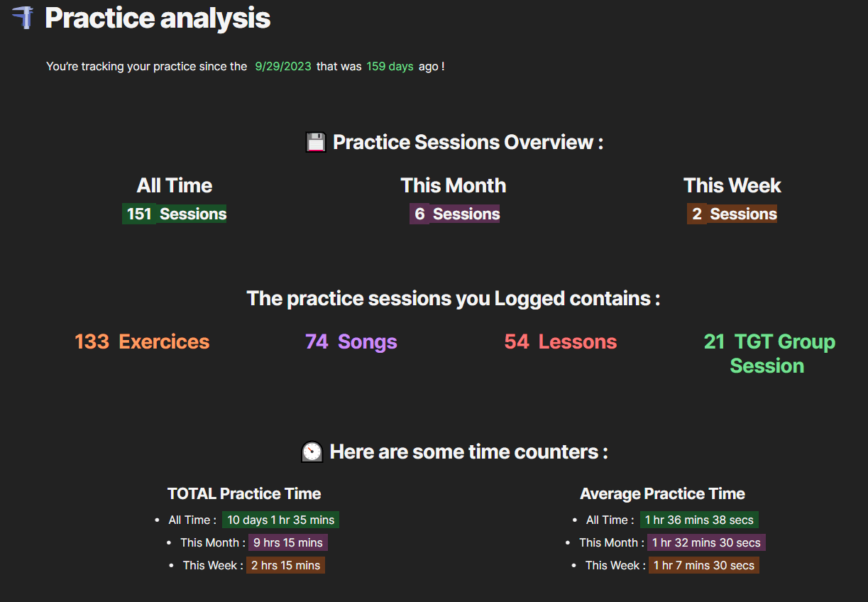Screen dimensions: 868x602
Task: Click the caliper icon beside Practice analysis
Action: point(23,18)
